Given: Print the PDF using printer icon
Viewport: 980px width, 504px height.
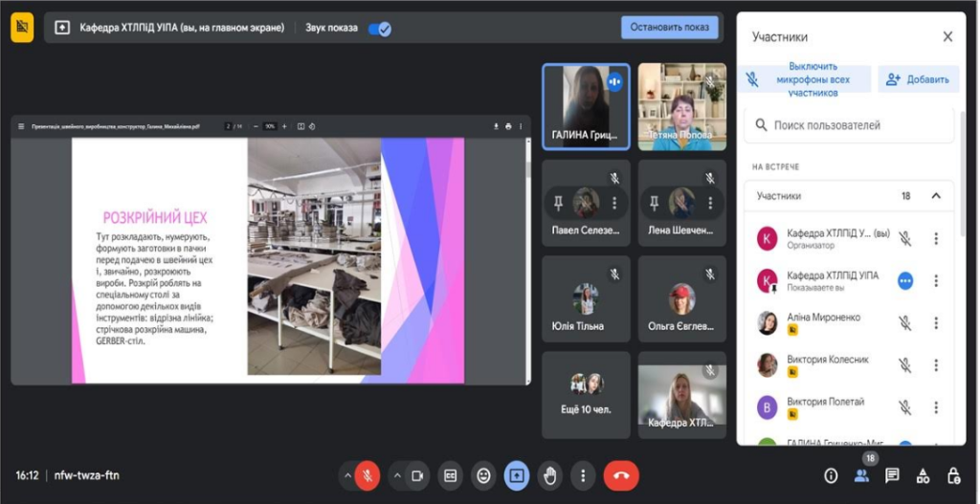Looking at the screenshot, I should point(508,126).
